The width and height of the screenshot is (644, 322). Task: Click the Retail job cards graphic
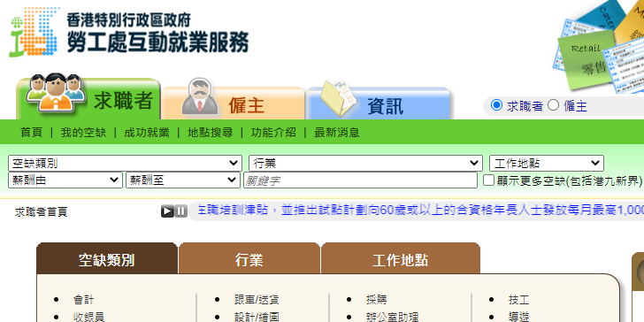[601, 45]
